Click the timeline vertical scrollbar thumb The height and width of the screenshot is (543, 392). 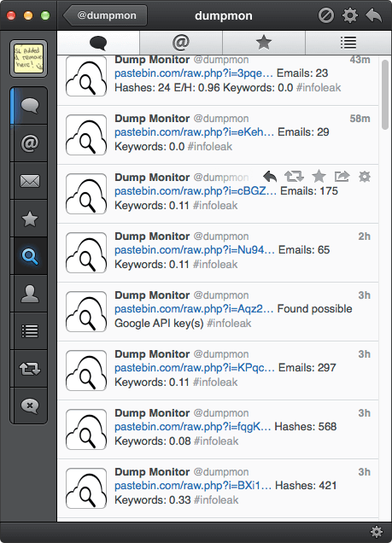click(384, 95)
